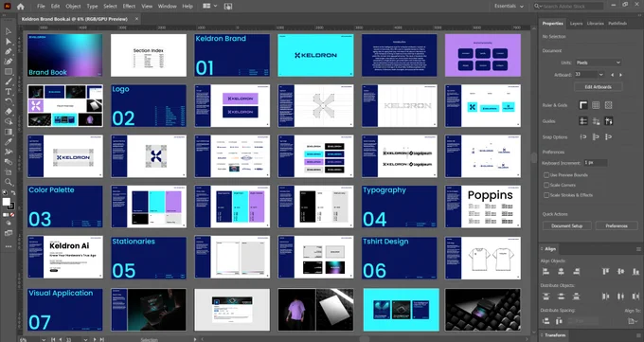Open the Window menu
Viewport: 644px width, 342px height.
[x=168, y=7]
